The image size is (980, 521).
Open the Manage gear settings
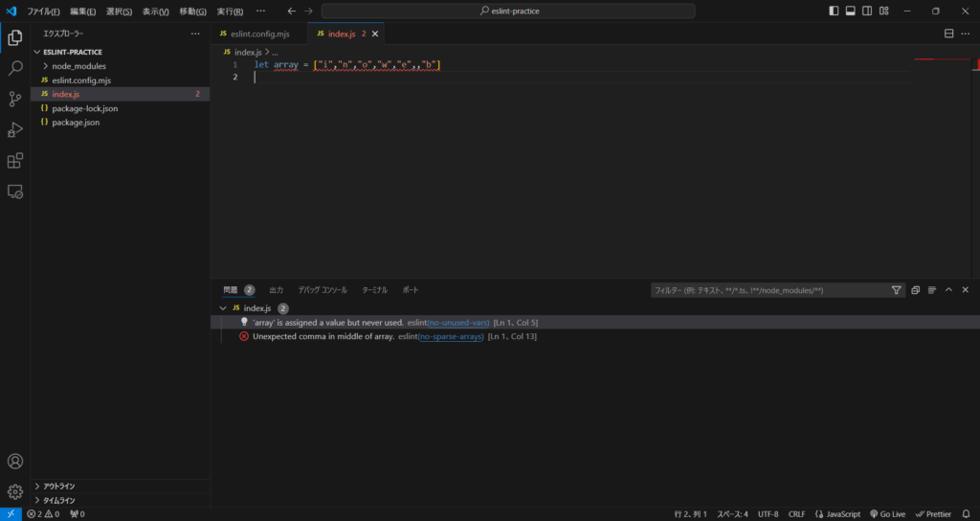[x=15, y=491]
